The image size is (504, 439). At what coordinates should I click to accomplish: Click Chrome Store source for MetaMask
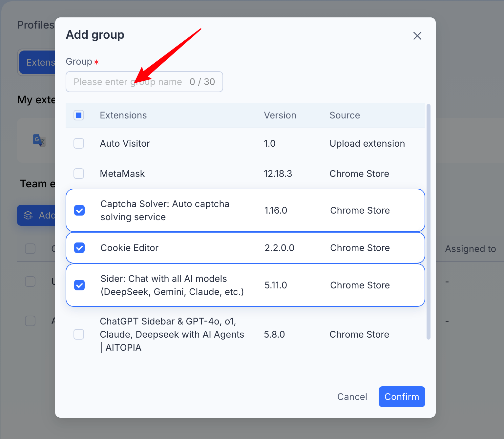point(359,174)
